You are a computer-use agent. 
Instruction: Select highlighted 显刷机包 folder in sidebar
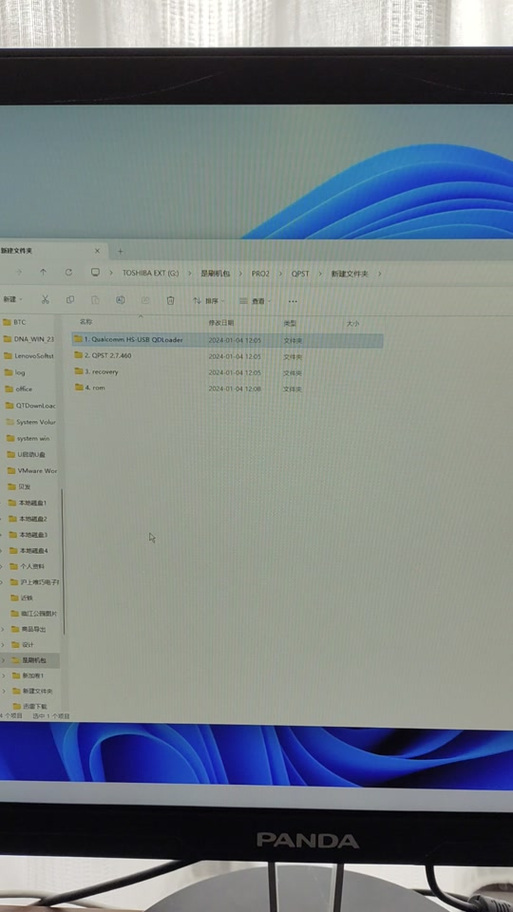point(30,660)
